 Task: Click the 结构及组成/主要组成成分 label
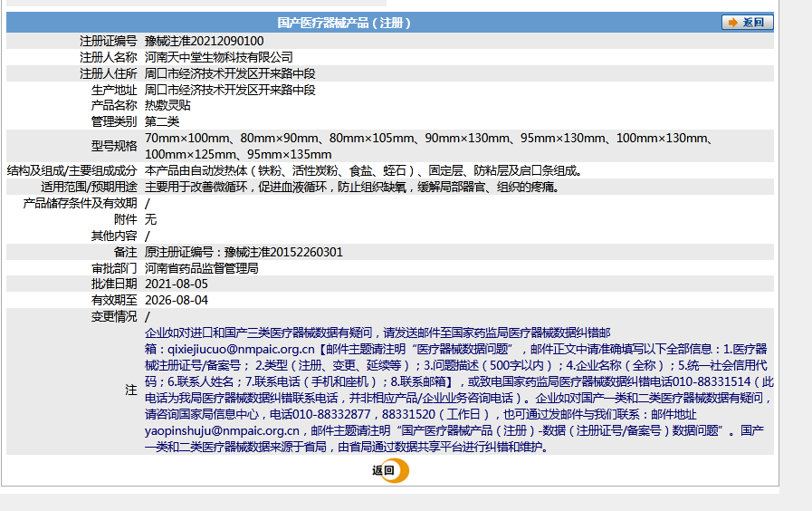point(72,170)
